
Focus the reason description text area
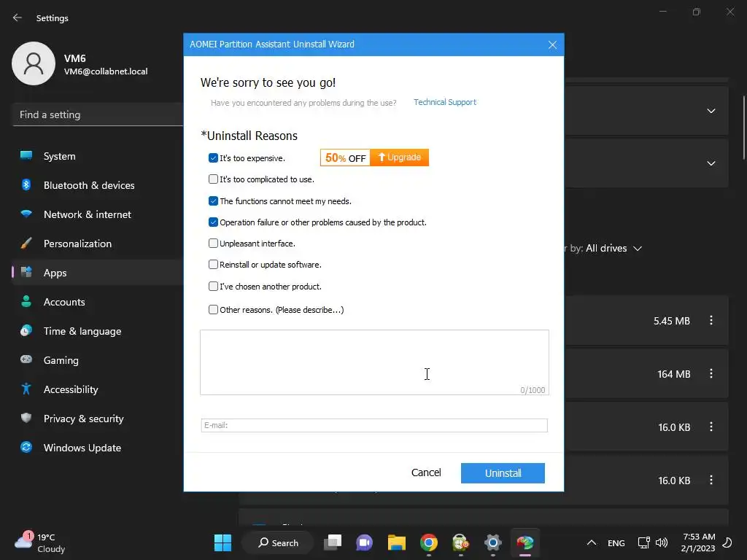point(374,362)
